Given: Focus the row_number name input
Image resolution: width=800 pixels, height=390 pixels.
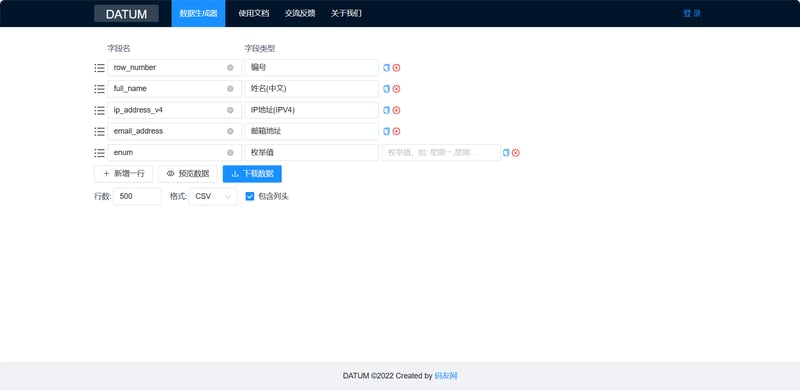Looking at the screenshot, I should pyautogui.click(x=174, y=67).
